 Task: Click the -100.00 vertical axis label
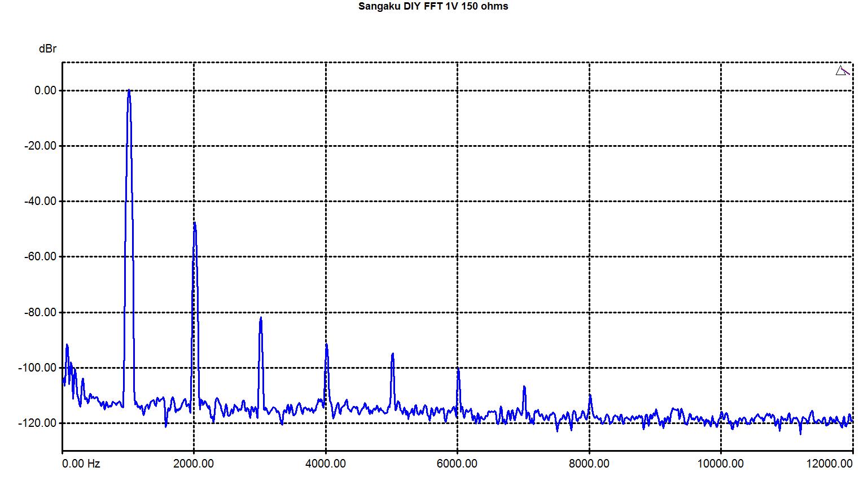coord(38,368)
